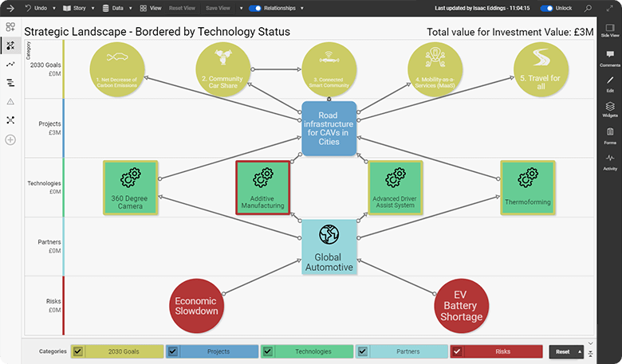Uncheck the Risks category checkbox

457,351
